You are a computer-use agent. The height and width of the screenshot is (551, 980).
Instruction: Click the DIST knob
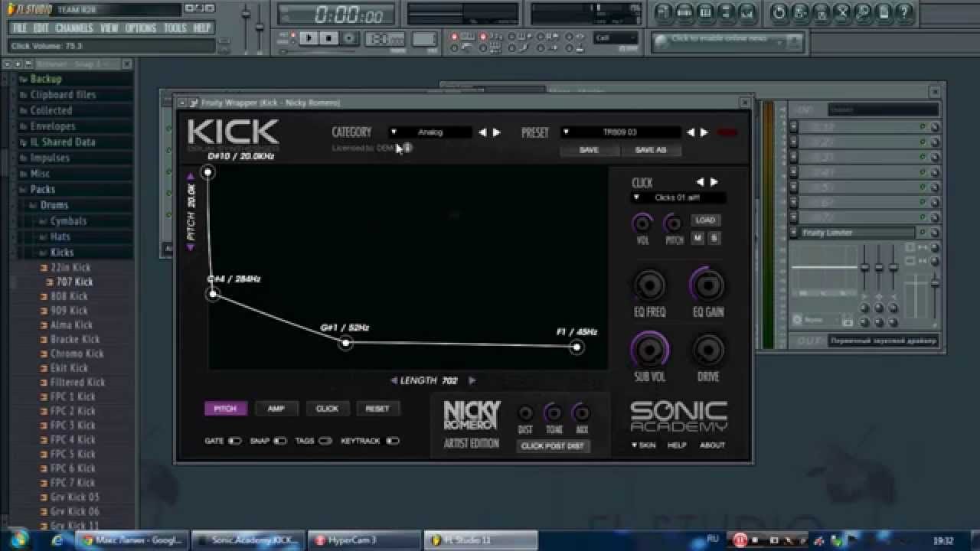525,413
